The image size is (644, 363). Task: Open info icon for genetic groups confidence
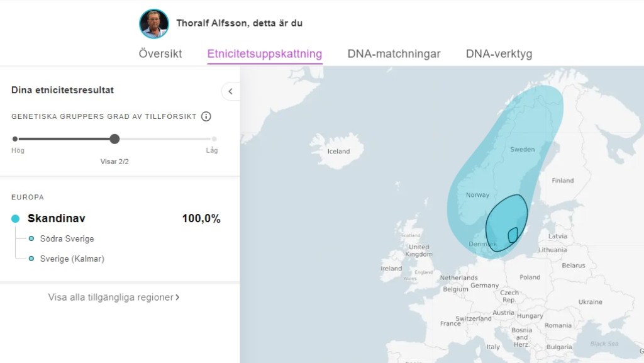[x=206, y=116]
